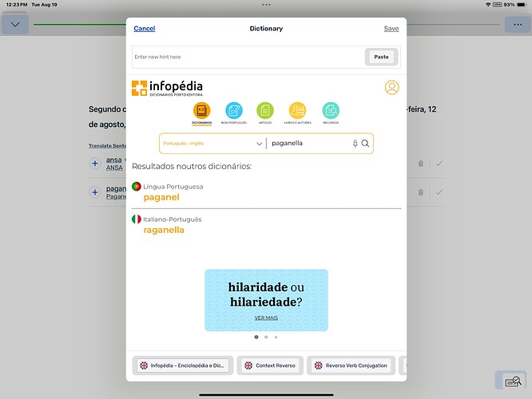Switch to Infopédia - Enciclopédia e Dic tab
This screenshot has width=532, height=399.
click(183, 365)
